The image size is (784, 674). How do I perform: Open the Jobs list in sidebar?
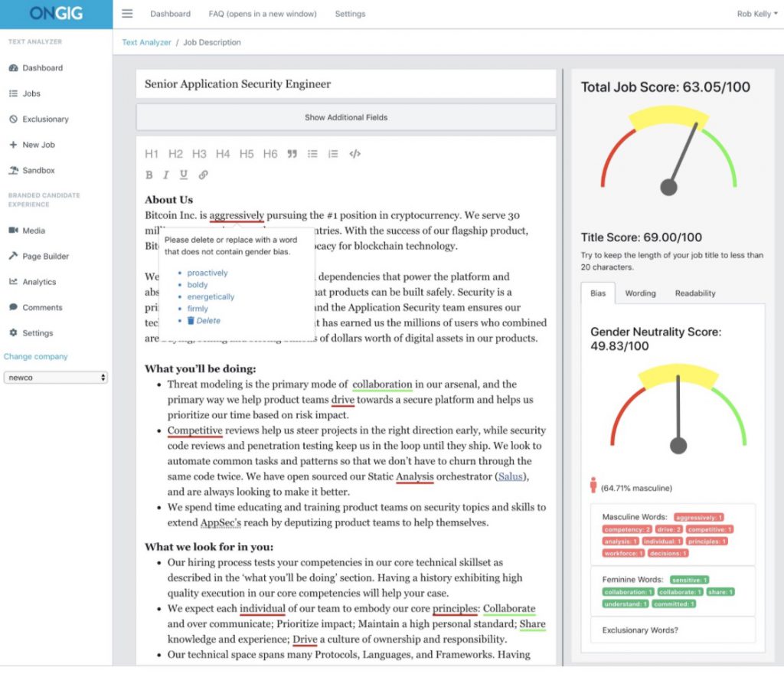pyautogui.click(x=25, y=93)
